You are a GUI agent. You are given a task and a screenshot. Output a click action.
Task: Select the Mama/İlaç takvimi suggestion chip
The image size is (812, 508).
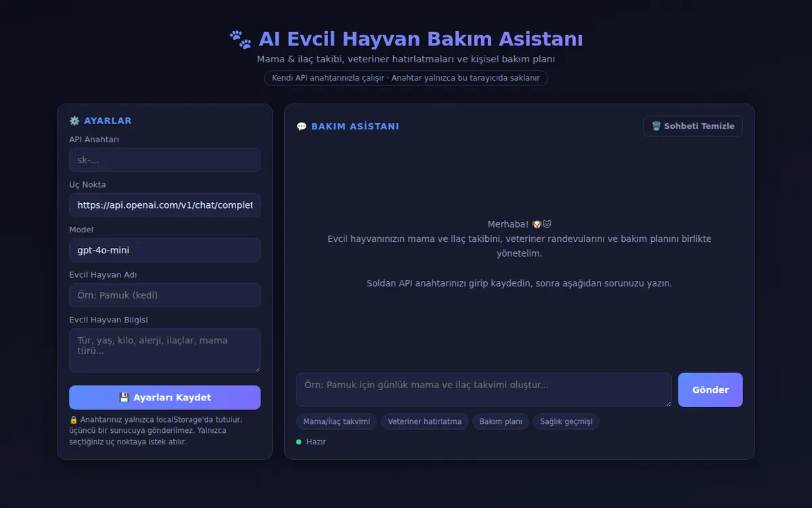click(336, 421)
